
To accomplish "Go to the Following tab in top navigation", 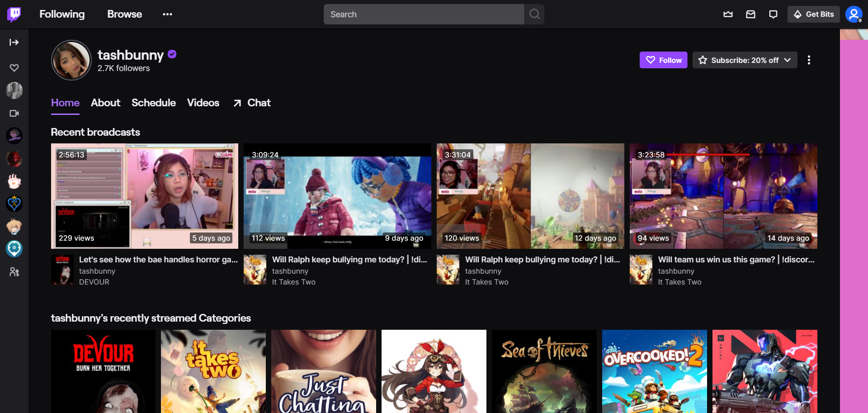I will (x=62, y=14).
